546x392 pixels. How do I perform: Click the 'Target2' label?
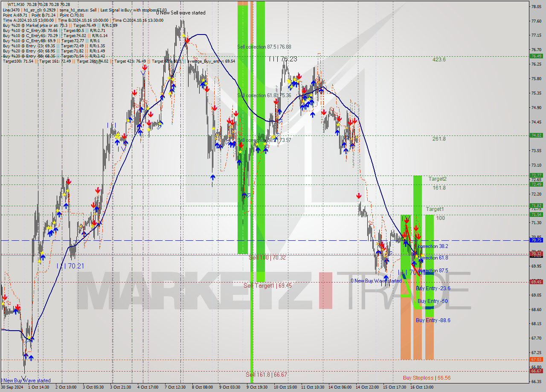pos(438,179)
